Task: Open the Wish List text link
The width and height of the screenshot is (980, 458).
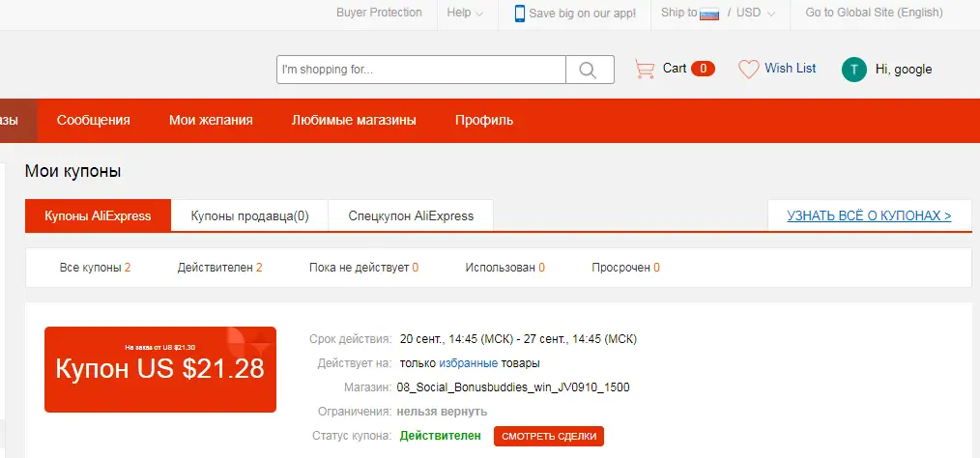Action: coord(790,68)
